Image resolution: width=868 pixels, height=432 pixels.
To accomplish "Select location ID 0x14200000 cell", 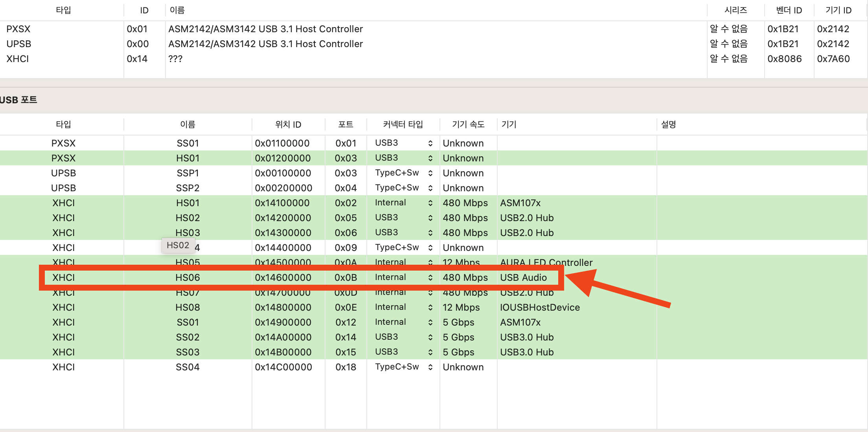I will pyautogui.click(x=283, y=218).
